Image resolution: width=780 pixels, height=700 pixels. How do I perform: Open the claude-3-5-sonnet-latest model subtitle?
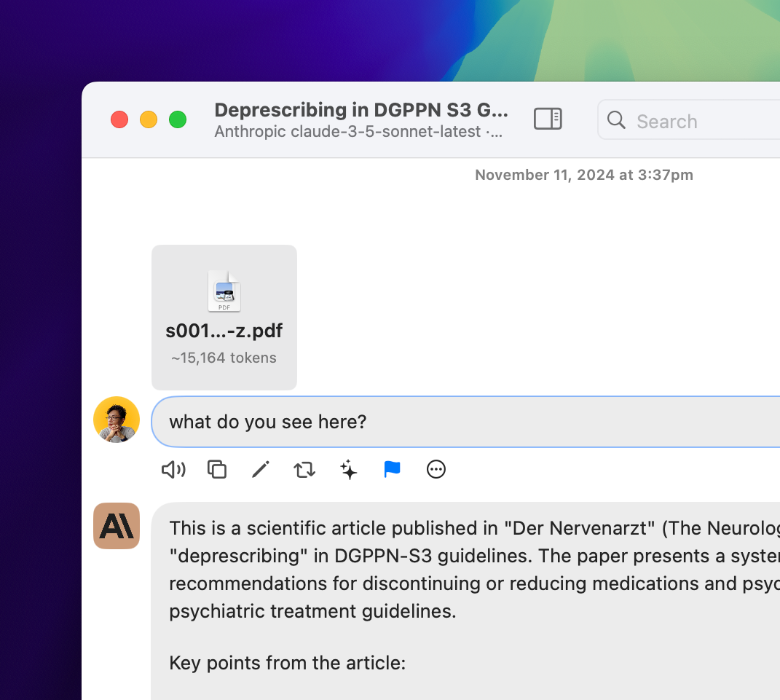point(360,132)
